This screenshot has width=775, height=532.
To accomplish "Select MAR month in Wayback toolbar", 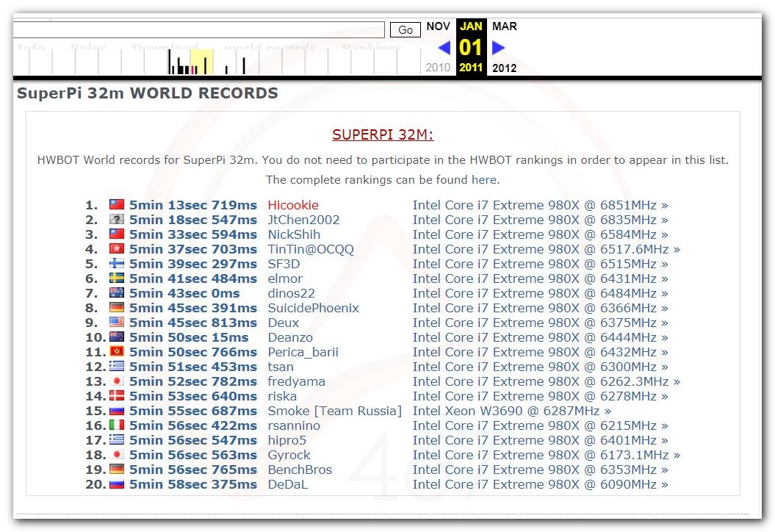I will pyautogui.click(x=504, y=26).
